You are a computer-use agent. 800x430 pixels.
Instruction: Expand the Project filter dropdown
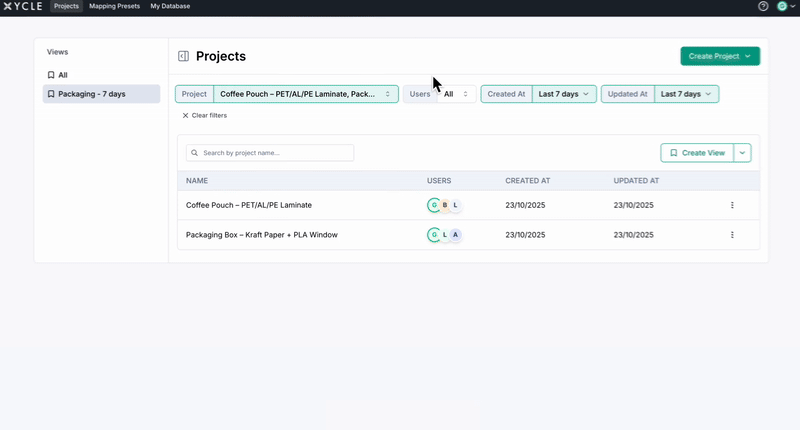305,94
